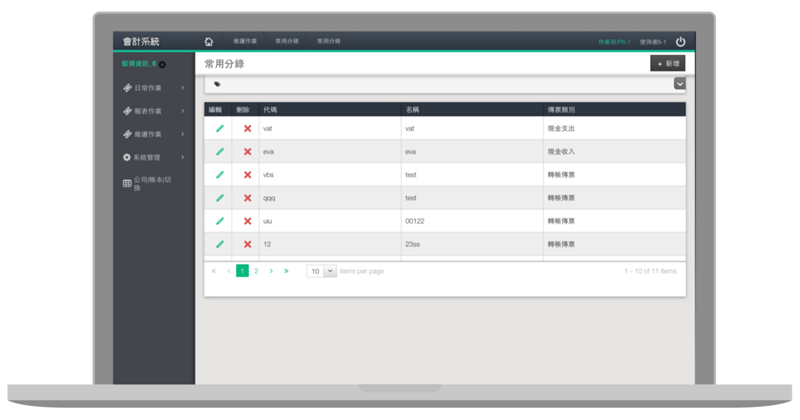The image size is (800, 420).
Task: Edit the vbs row with pencil icon
Action: pyautogui.click(x=220, y=175)
